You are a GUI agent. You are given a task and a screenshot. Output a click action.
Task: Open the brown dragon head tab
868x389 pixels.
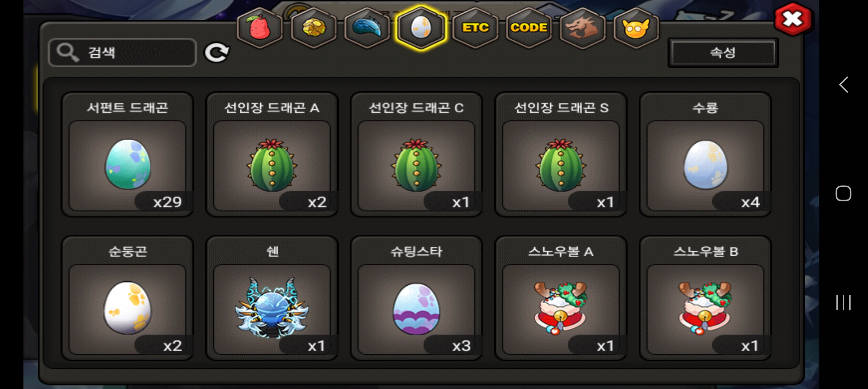(583, 28)
